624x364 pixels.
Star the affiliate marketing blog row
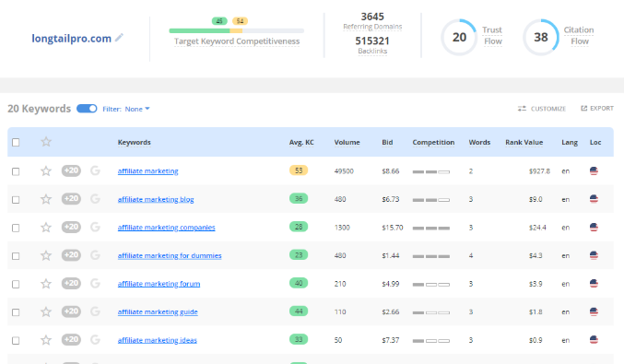(46, 199)
